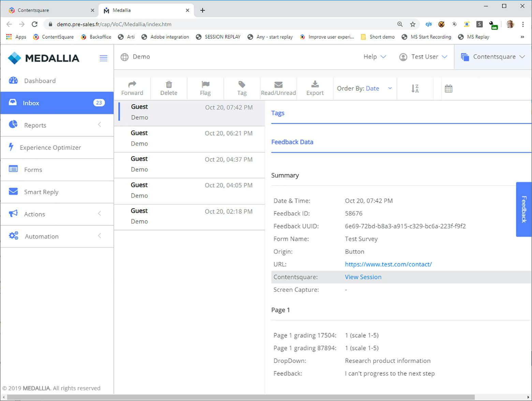Viewport: 532px width, 401px height.
Task: Click the Inbox unread count badge 23
Action: click(x=99, y=103)
